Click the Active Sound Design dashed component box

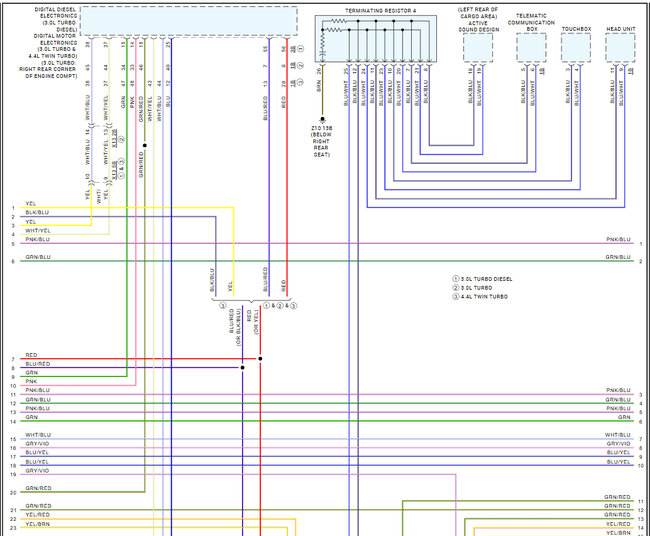[478, 48]
